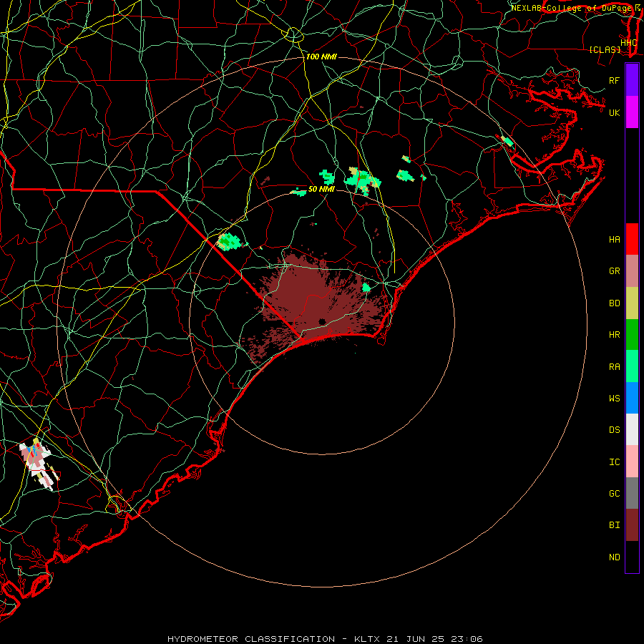The width and height of the screenshot is (644, 644).
Task: Click the 100 NMI range ring label
Action: coord(321,57)
